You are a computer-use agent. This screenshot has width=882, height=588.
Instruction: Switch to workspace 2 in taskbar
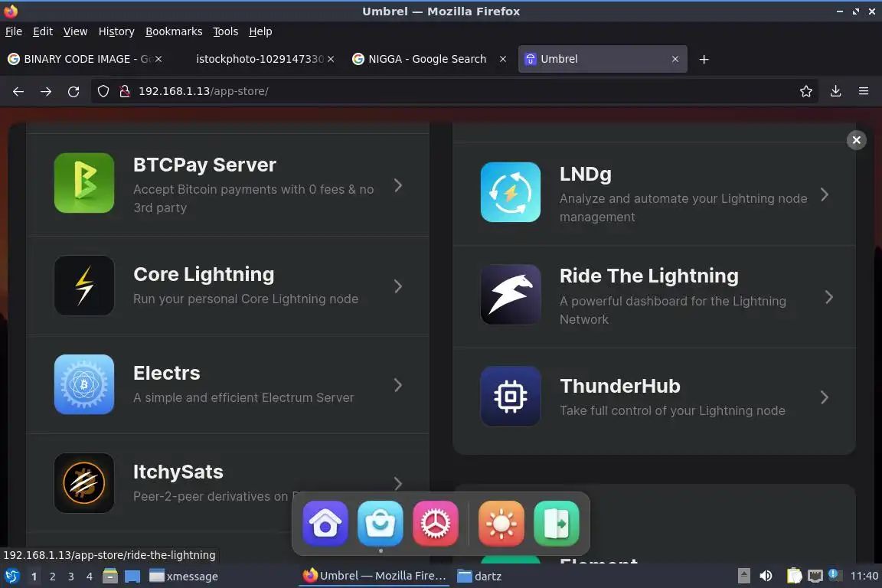point(52,577)
